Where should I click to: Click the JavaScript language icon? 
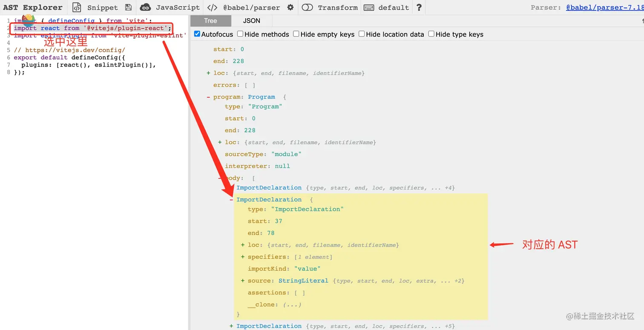(x=146, y=7)
